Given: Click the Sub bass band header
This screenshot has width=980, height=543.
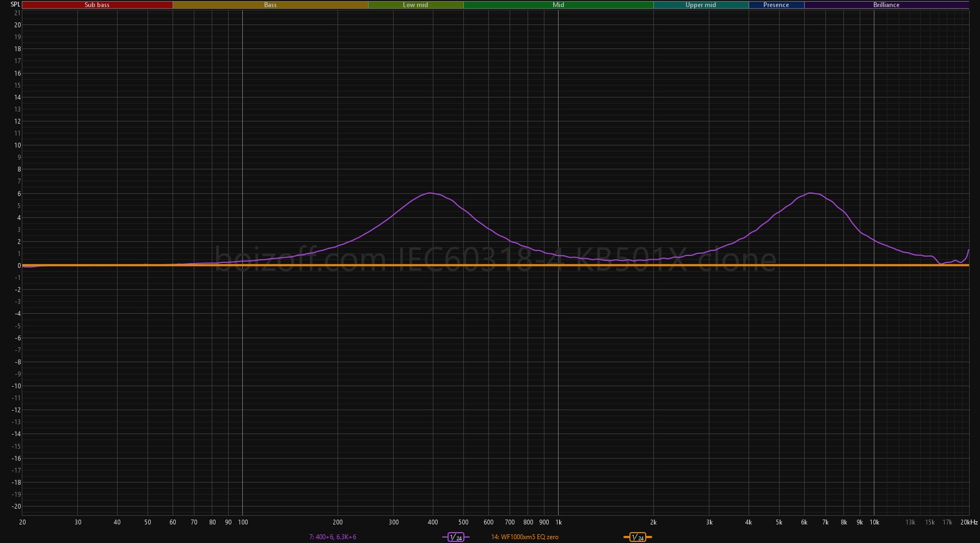Looking at the screenshot, I should pyautogui.click(x=97, y=5).
